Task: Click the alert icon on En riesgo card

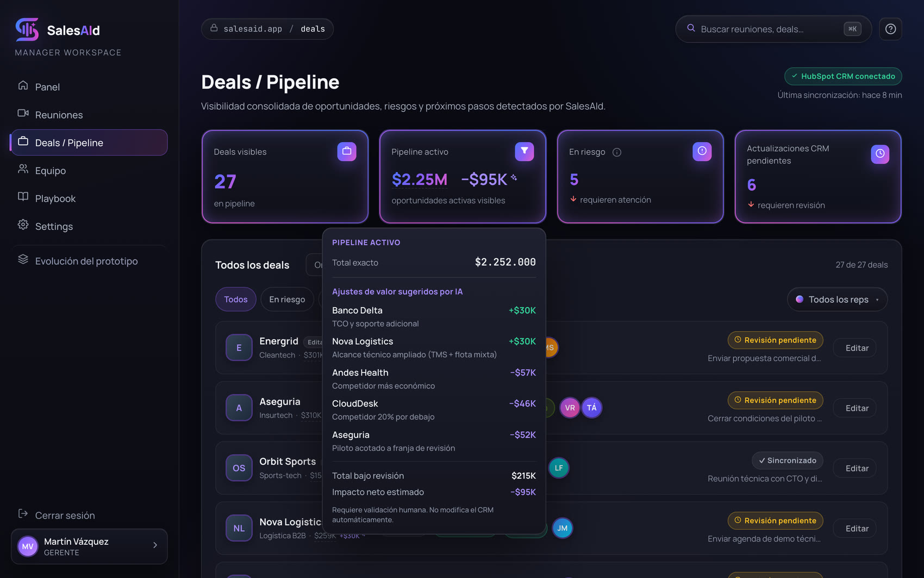Action: [702, 151]
